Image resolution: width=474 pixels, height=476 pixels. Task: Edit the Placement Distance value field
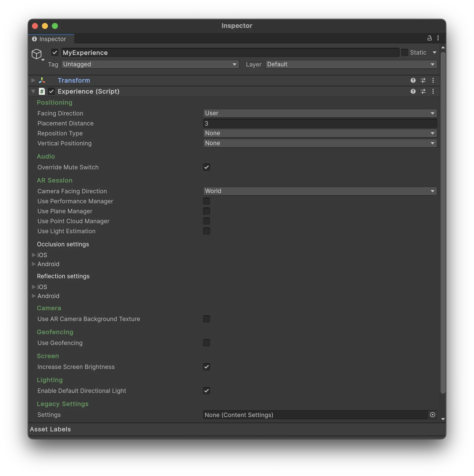click(320, 123)
